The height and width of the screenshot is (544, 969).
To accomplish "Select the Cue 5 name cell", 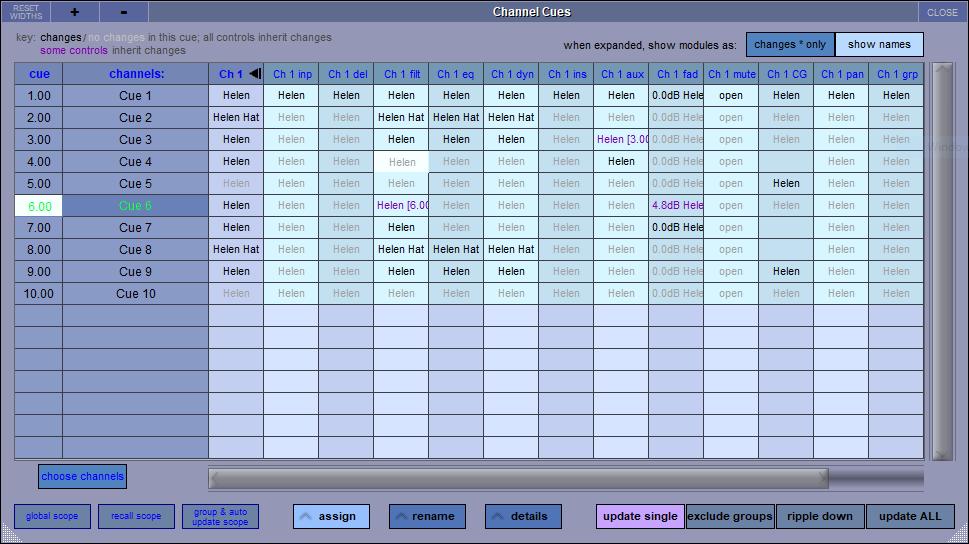I will coord(135,184).
